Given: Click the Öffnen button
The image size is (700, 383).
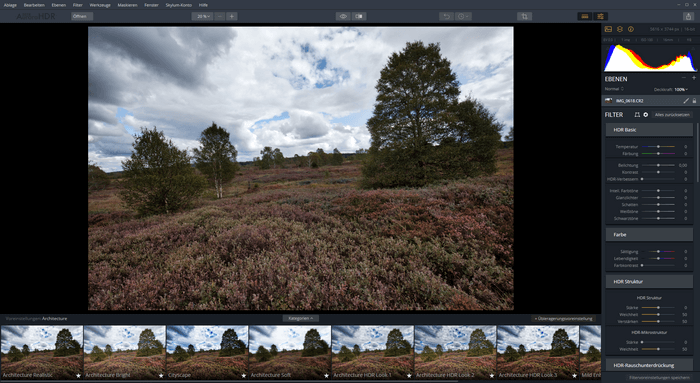Looking at the screenshot, I should [82, 17].
